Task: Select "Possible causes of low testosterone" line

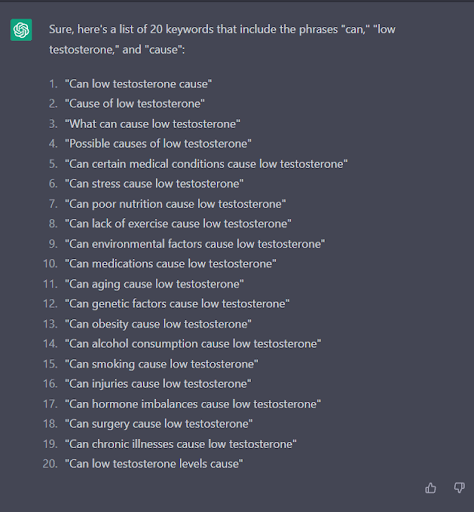Action: [x=158, y=144]
